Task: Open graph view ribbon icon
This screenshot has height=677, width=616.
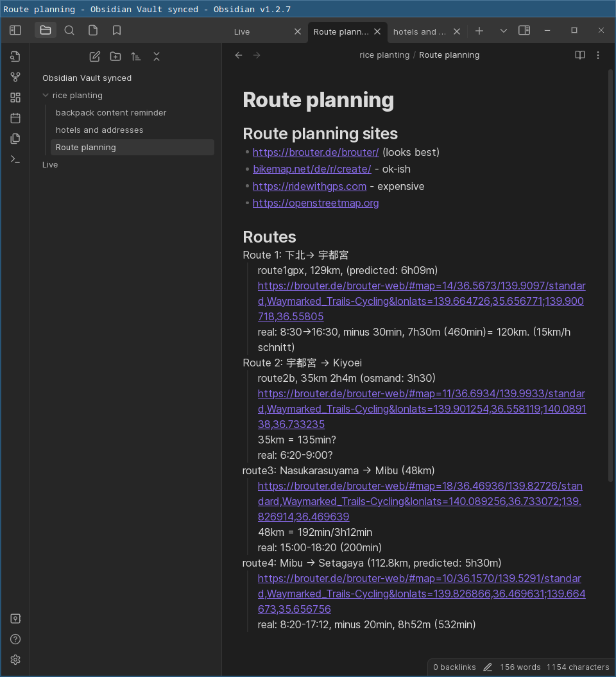Action: click(x=15, y=77)
